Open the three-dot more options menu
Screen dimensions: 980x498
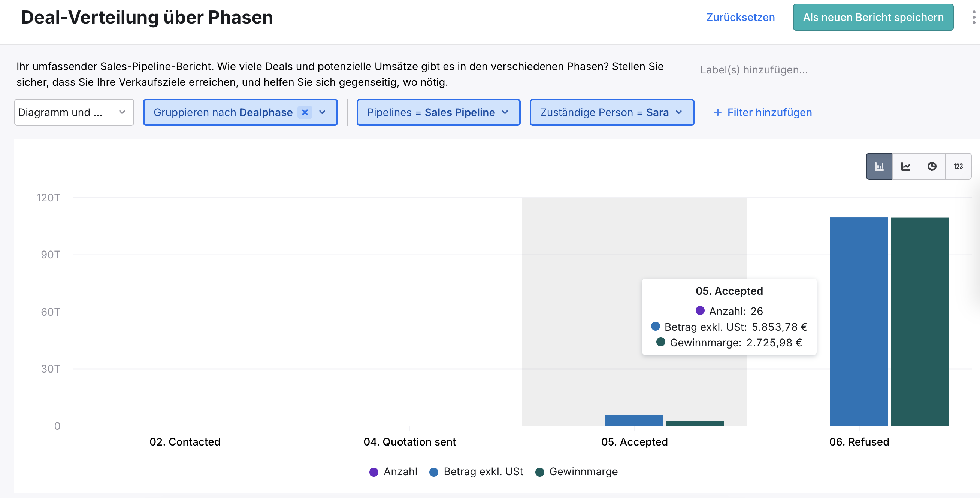[x=974, y=18]
